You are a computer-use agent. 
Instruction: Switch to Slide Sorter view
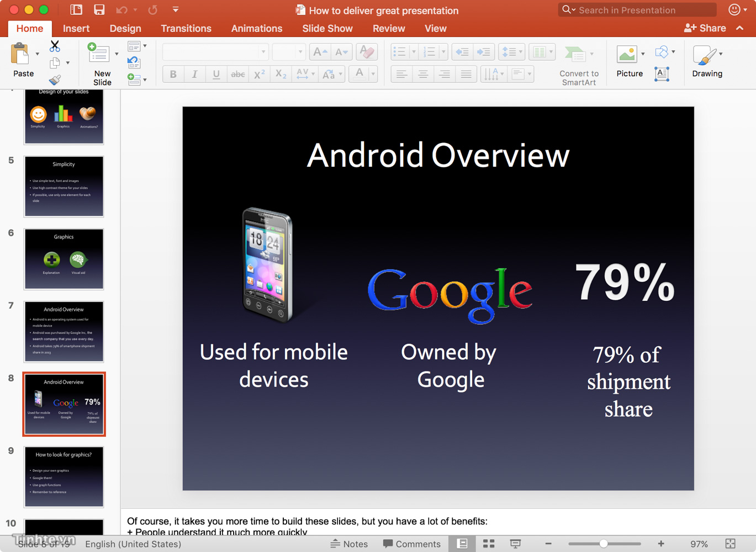(x=489, y=544)
